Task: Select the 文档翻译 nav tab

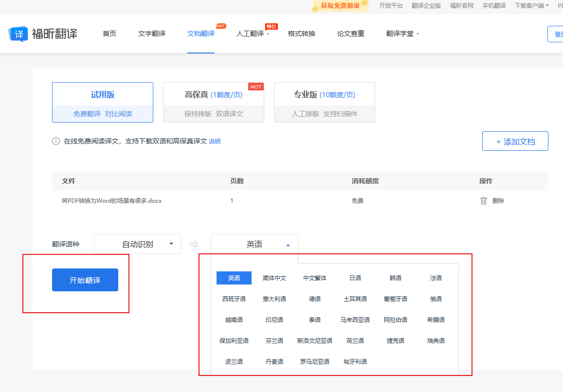Action: click(x=200, y=34)
